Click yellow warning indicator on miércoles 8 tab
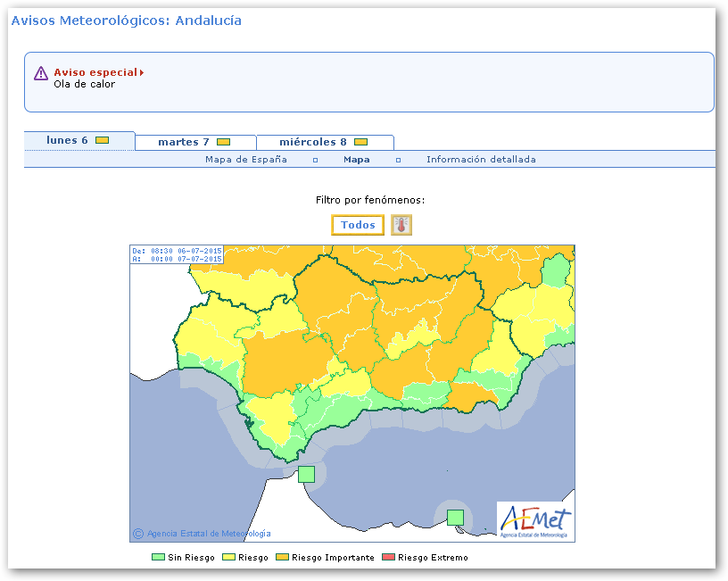 (x=360, y=142)
